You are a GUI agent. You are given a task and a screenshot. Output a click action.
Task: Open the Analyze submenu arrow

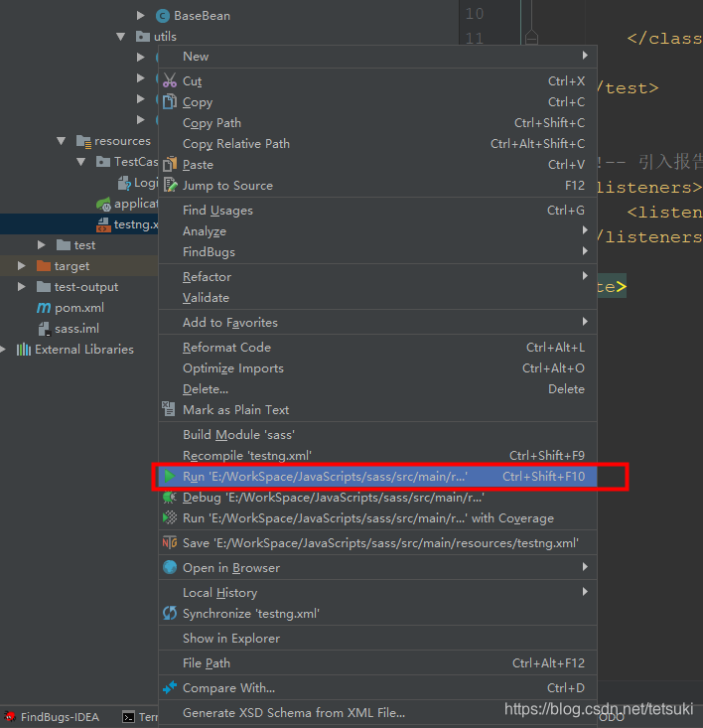pos(585,229)
